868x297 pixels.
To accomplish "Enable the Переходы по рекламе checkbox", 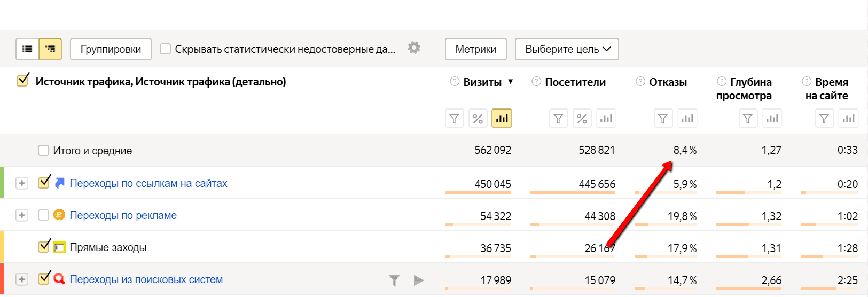I will (44, 215).
